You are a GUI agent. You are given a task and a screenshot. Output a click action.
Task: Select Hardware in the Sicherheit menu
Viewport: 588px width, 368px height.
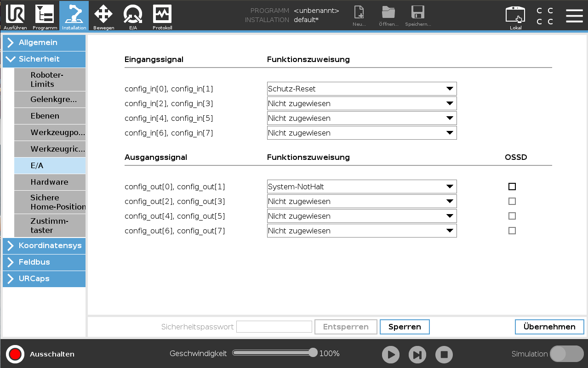click(50, 182)
